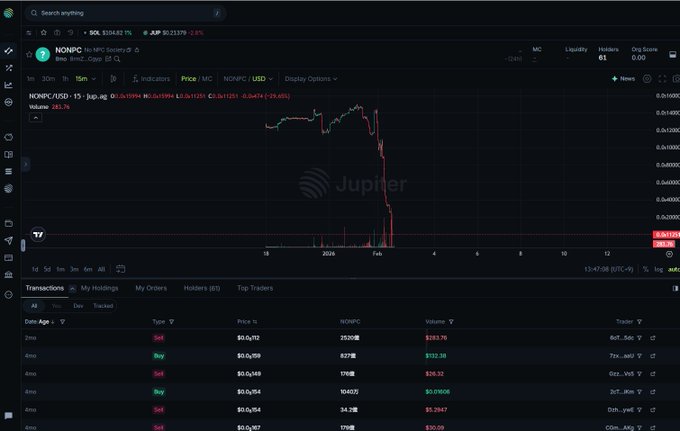Switch to the Top Traders tab
Viewport: 680px width, 431px height.
(x=255, y=288)
